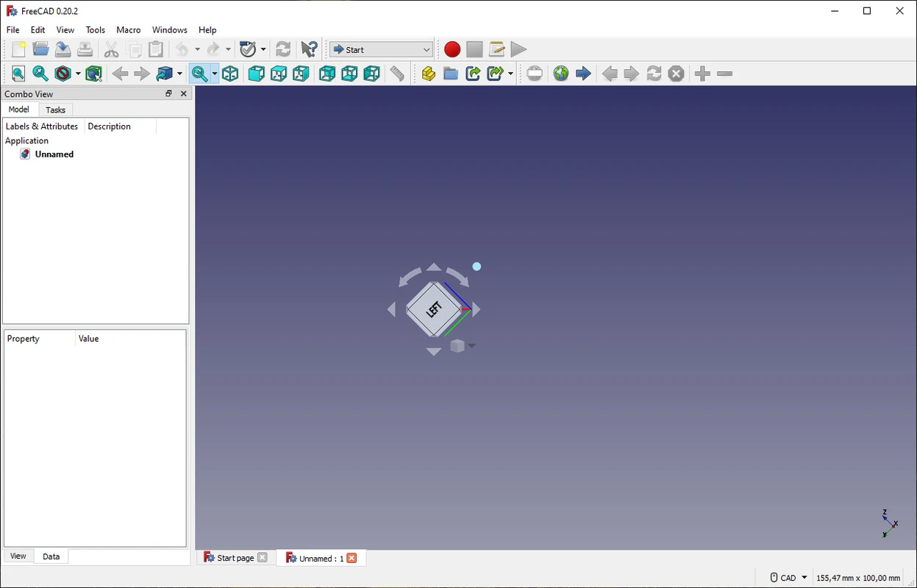Open the web site globe icon

pyautogui.click(x=561, y=73)
